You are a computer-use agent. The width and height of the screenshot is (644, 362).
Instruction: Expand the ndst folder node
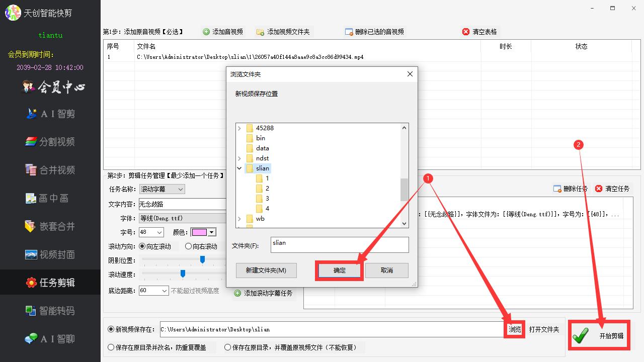pos(239,158)
